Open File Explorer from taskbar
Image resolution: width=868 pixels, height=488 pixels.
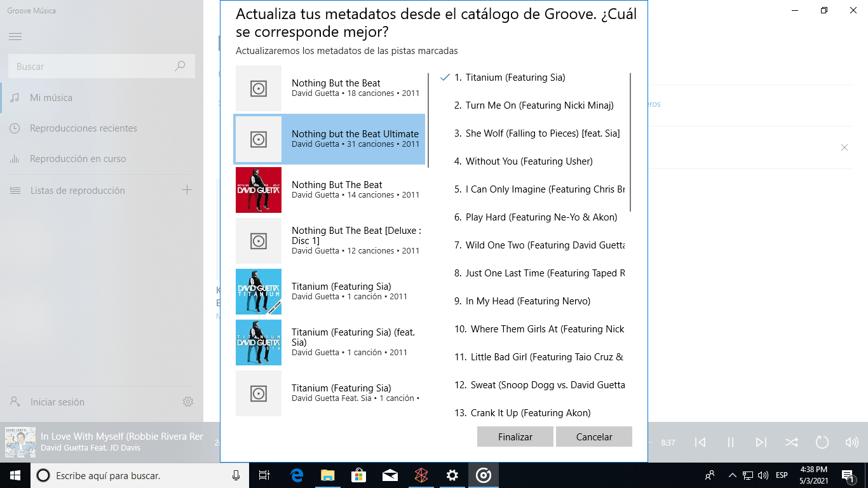pos(328,475)
